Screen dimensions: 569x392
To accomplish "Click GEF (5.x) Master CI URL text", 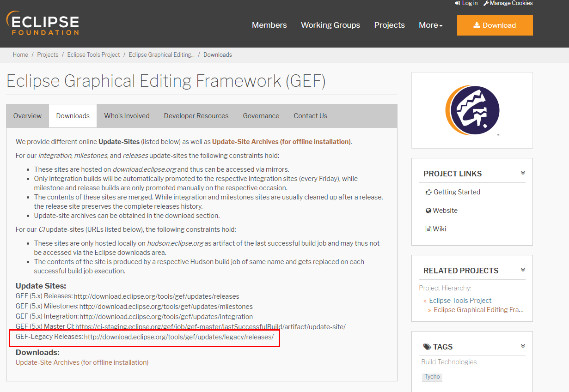I will (211, 327).
